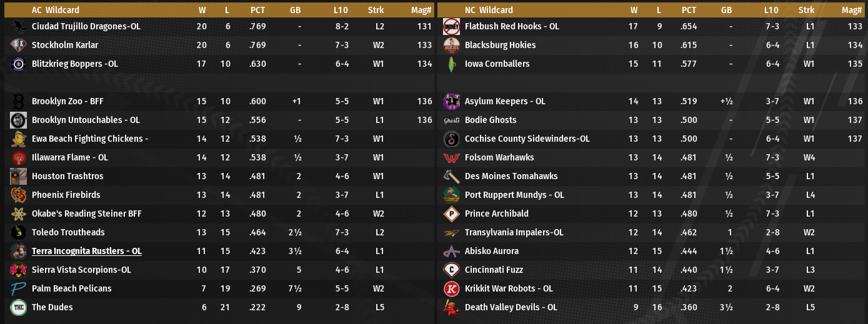Click the Prince Archibald team logo
868x324 pixels.
pos(451,214)
